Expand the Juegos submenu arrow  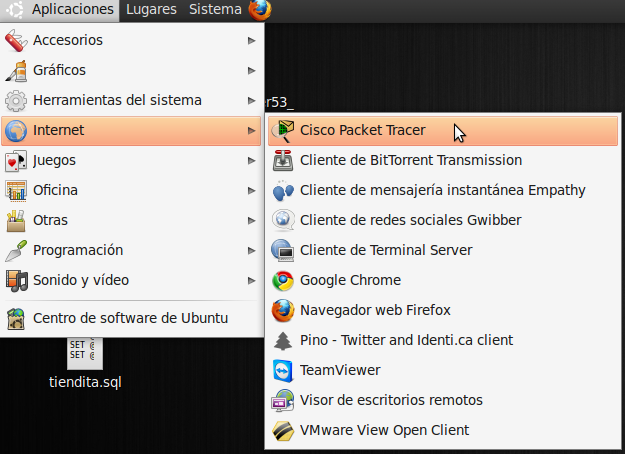point(252,161)
